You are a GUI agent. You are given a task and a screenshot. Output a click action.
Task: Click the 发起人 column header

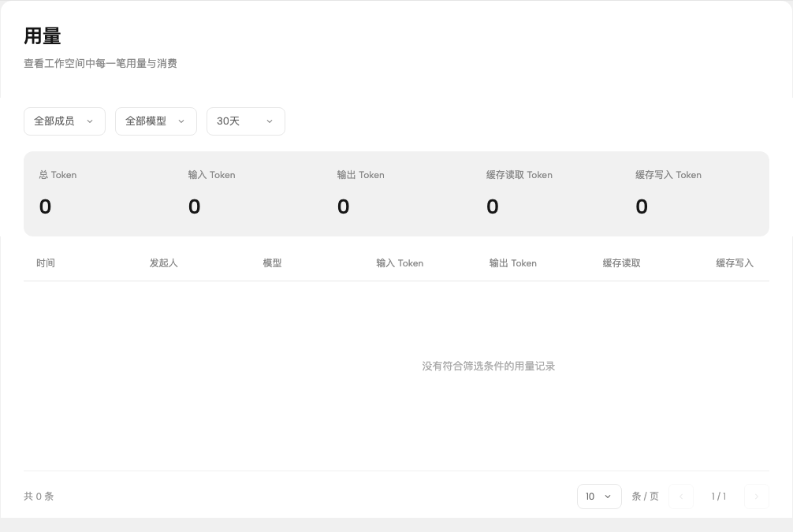pyautogui.click(x=163, y=263)
